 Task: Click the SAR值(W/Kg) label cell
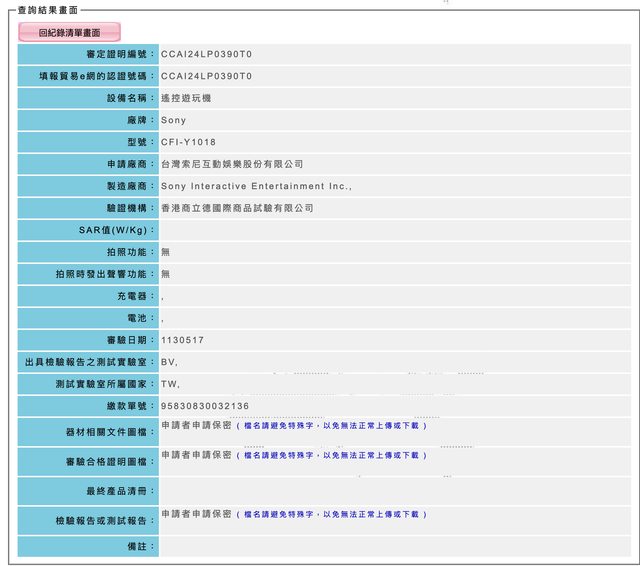point(88,230)
